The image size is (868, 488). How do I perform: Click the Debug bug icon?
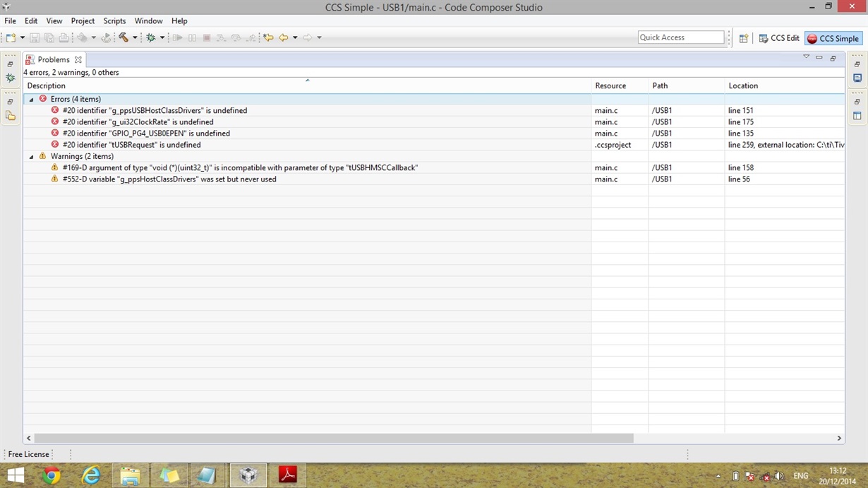[150, 37]
